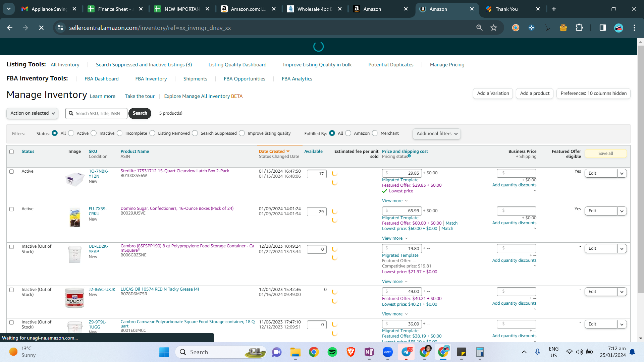Open Calculator from the taskbar
644x362 pixels.
coord(480,352)
